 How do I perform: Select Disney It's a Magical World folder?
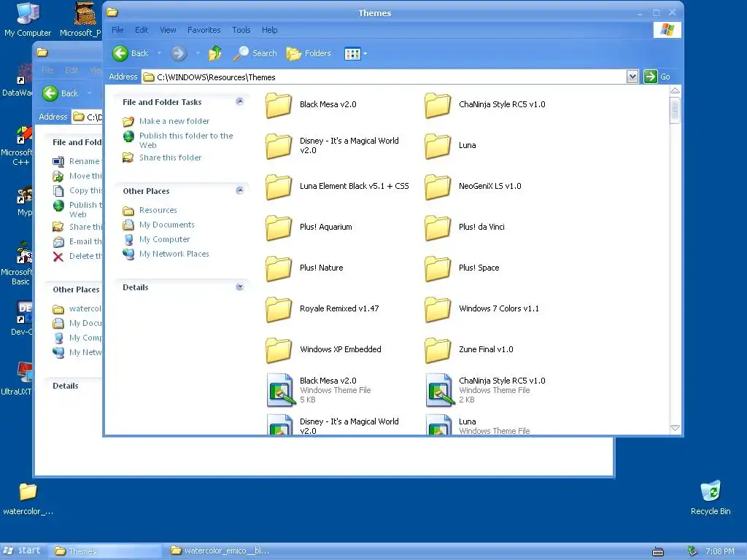pos(333,146)
